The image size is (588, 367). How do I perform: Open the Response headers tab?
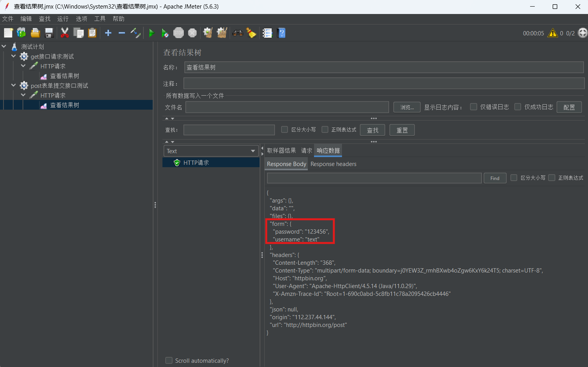[333, 164]
